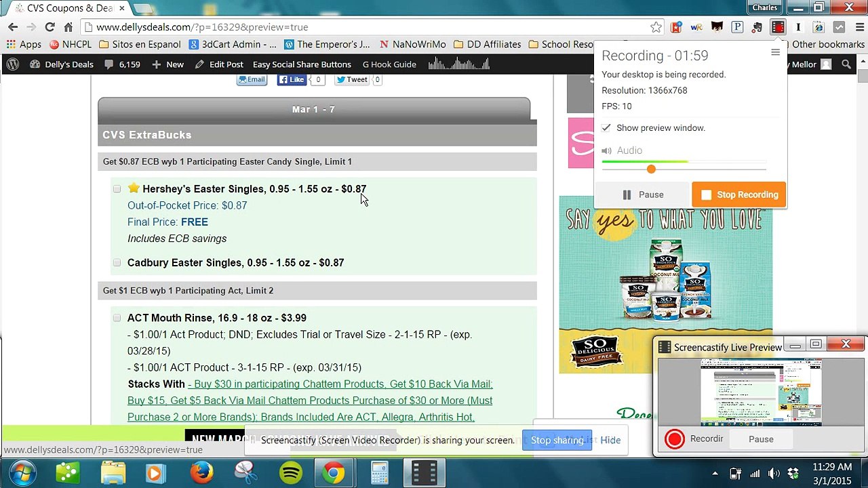868x488 pixels.
Task: Click the Dropbox tray icon
Action: pyautogui.click(x=794, y=473)
